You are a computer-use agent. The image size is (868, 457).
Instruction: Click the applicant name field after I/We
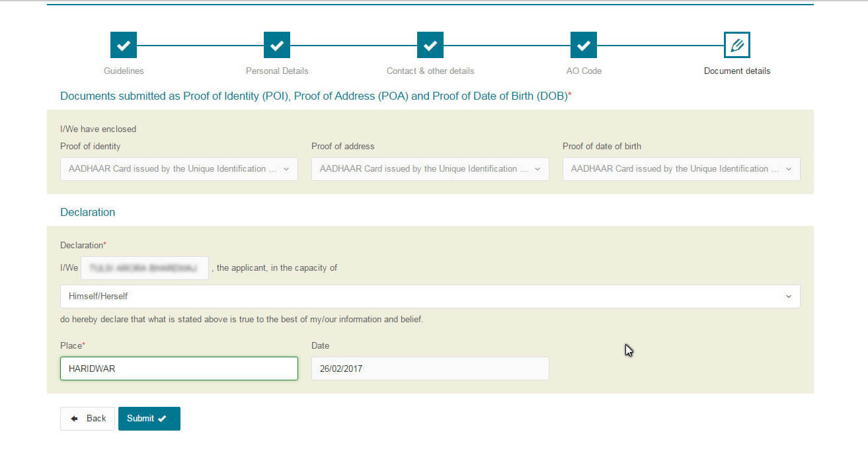pyautogui.click(x=144, y=267)
